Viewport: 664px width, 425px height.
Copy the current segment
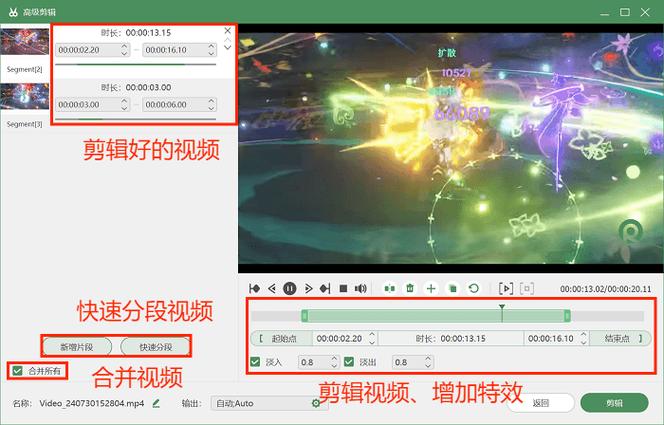(x=452, y=289)
